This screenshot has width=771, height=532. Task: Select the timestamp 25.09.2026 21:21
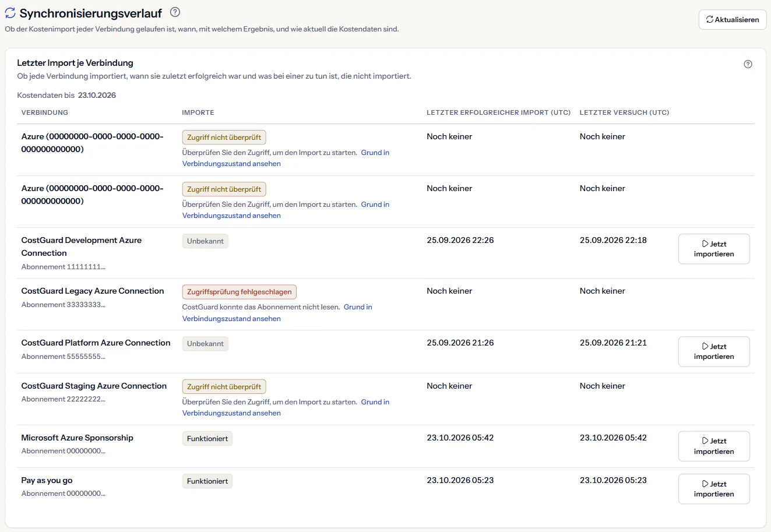point(613,343)
